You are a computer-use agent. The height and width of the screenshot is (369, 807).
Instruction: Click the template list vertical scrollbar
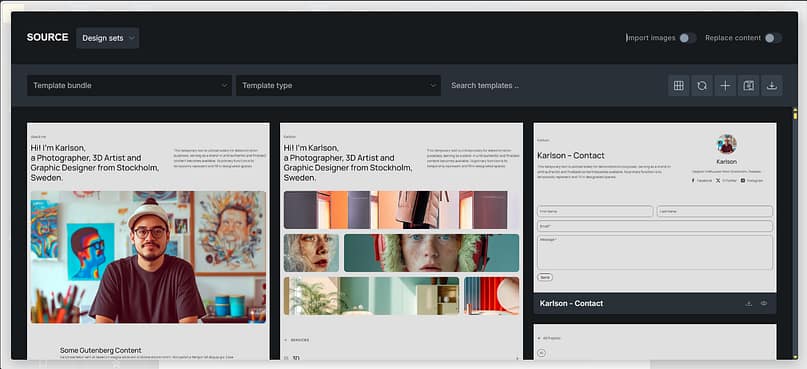tap(795, 233)
